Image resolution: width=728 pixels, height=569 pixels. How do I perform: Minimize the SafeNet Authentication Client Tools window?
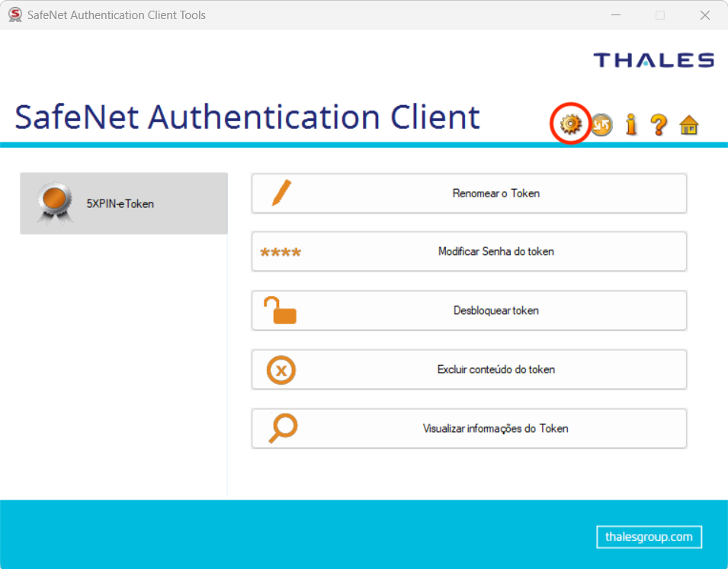coord(616,15)
